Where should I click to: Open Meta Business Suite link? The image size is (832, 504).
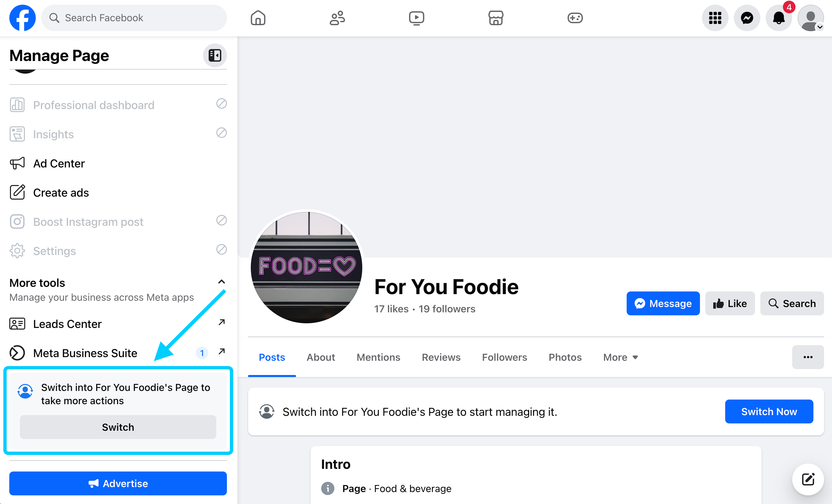85,353
